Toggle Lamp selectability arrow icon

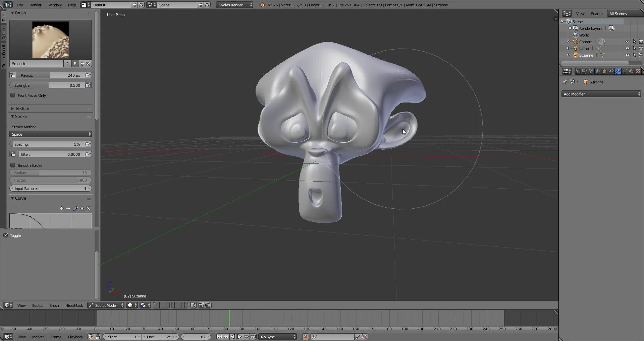click(x=634, y=48)
